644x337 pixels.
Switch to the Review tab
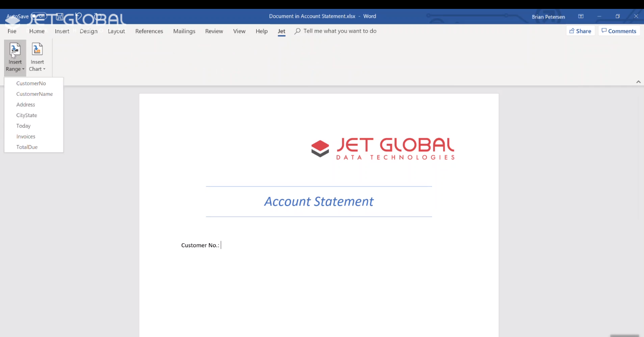tap(214, 31)
